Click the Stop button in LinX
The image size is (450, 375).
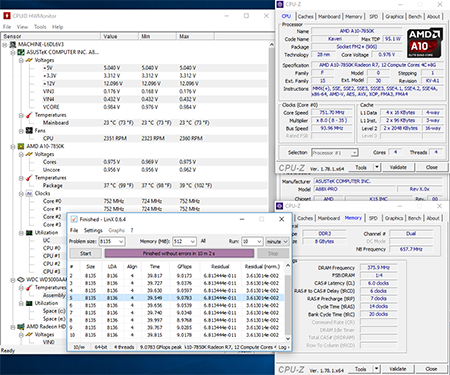(x=273, y=253)
